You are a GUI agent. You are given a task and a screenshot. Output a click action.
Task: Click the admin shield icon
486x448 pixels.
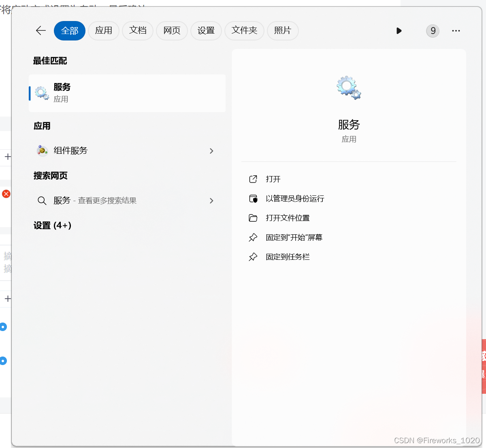coord(253,198)
